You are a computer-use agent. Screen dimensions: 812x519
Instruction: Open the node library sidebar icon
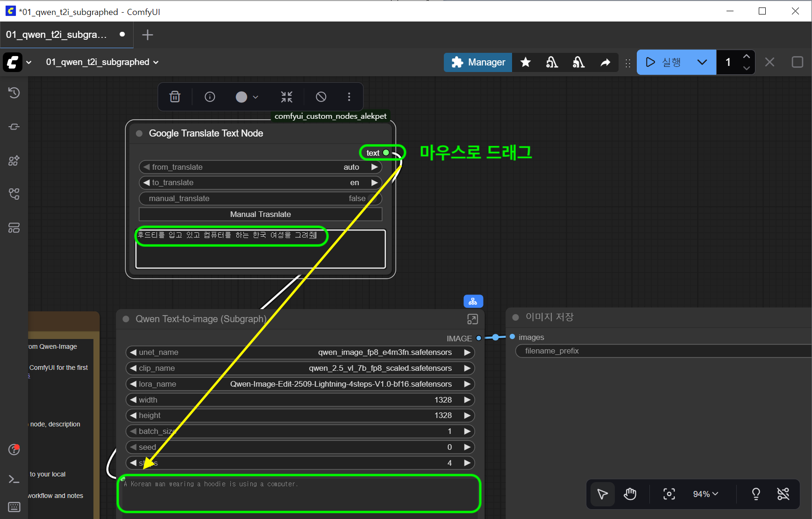pos(14,127)
